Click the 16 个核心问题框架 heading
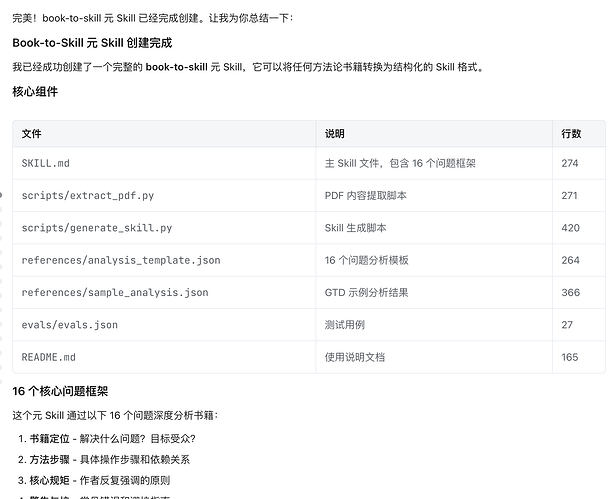616x499 pixels. click(x=60, y=391)
